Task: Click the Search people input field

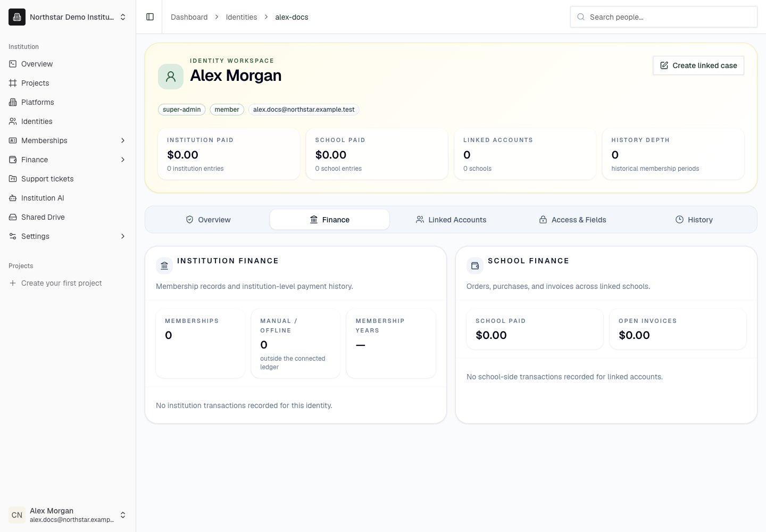Action: click(x=664, y=17)
